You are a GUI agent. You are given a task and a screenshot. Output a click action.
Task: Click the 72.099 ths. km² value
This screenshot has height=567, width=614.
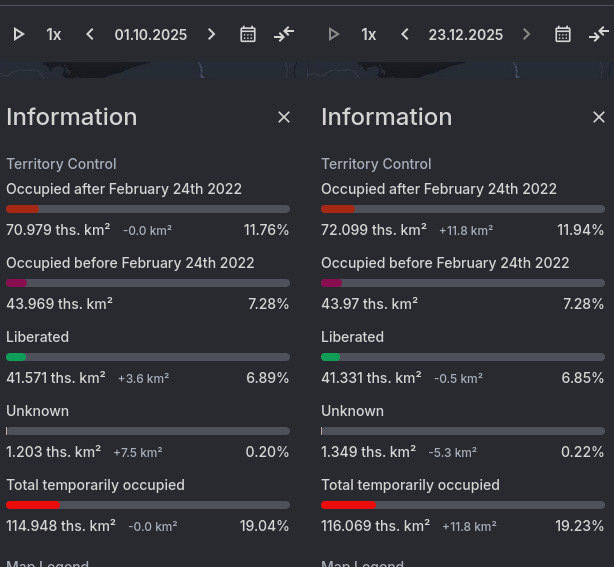click(374, 230)
